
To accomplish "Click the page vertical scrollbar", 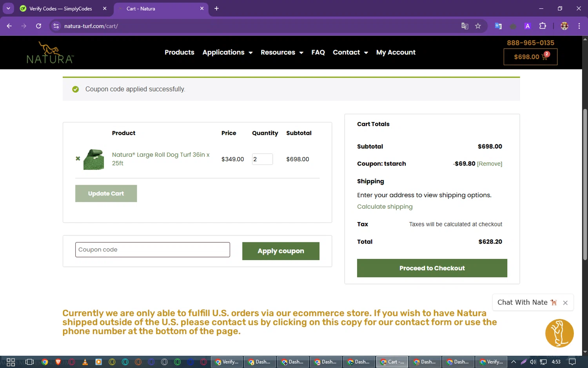I will [x=585, y=184].
